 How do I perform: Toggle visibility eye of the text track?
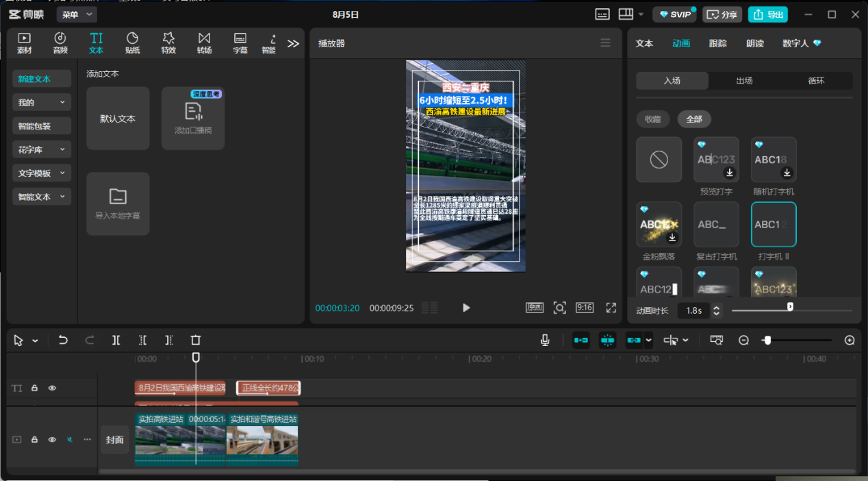pyautogui.click(x=52, y=388)
